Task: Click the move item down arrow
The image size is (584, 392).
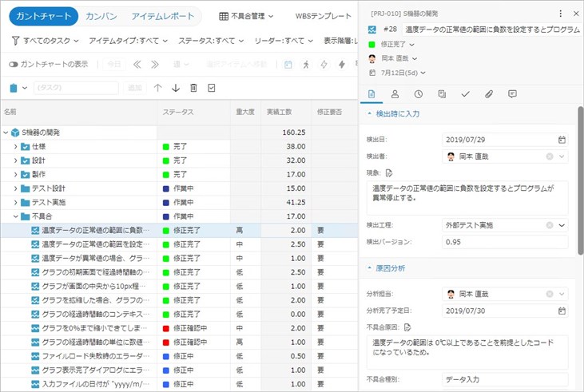Action: click(176, 88)
